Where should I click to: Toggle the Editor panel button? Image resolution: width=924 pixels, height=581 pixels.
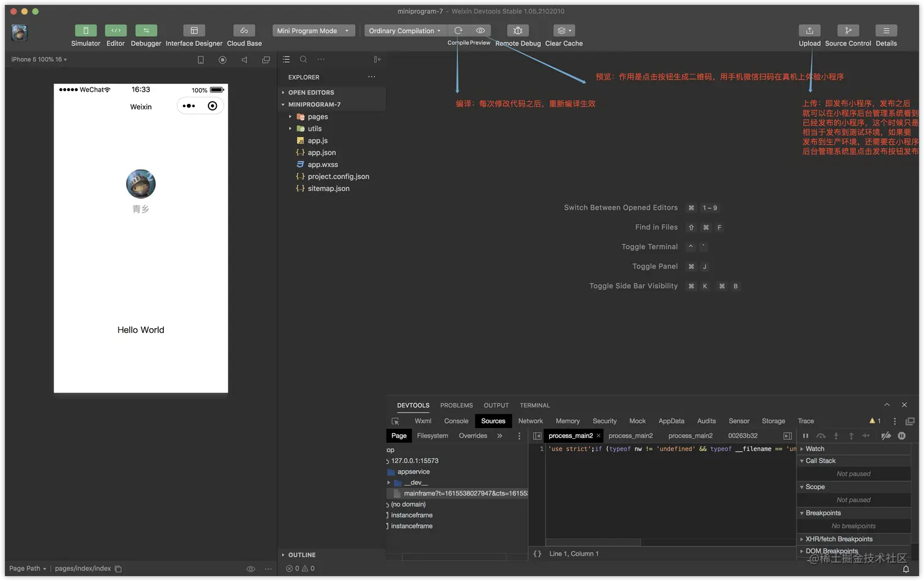(116, 31)
